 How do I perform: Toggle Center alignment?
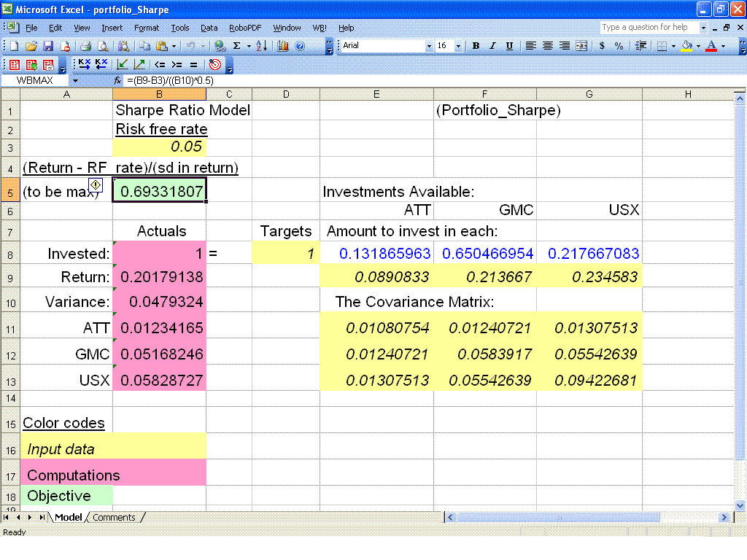(548, 46)
